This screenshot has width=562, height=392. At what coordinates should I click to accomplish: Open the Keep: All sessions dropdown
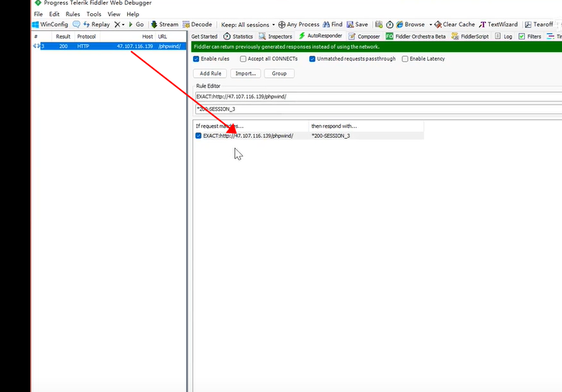point(247,25)
